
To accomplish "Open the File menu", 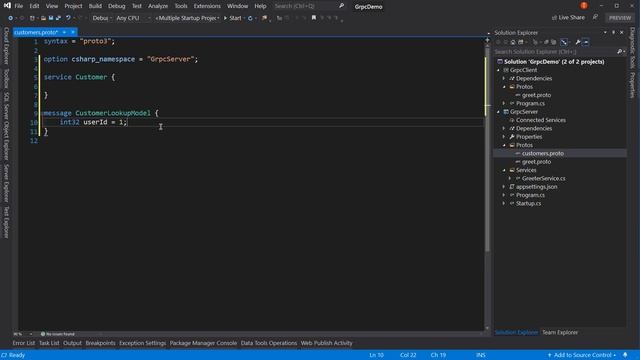I will click(19, 6).
